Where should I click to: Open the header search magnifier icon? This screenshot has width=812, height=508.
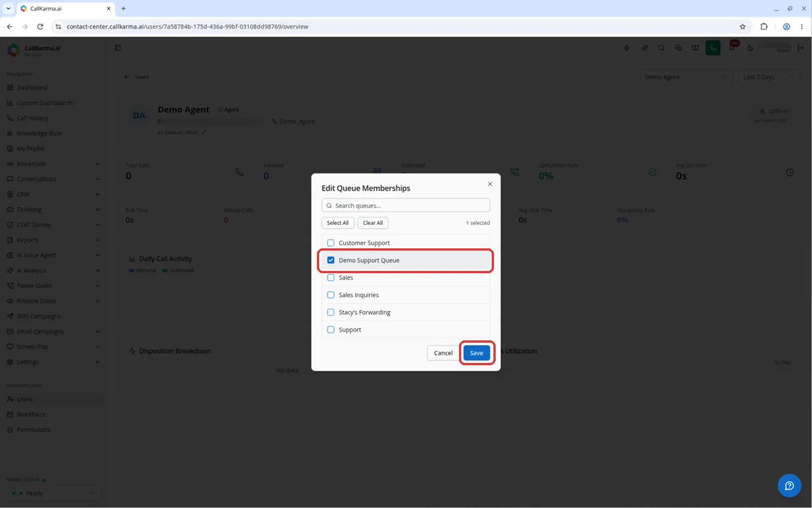click(661, 48)
